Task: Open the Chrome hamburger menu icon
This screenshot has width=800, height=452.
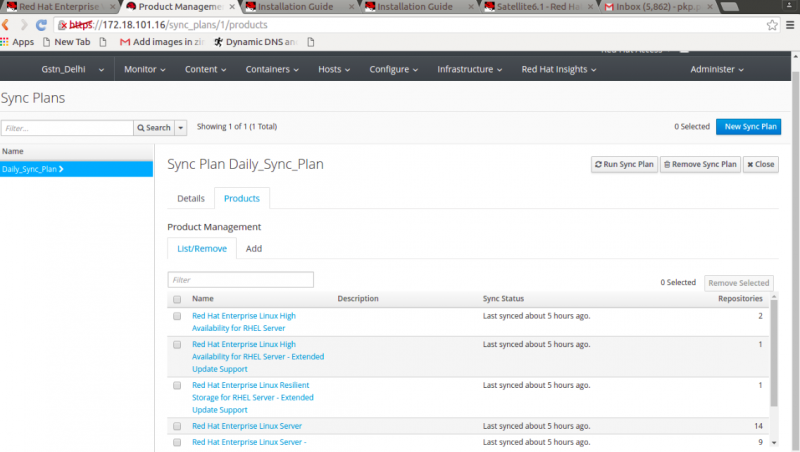Action: click(x=790, y=24)
